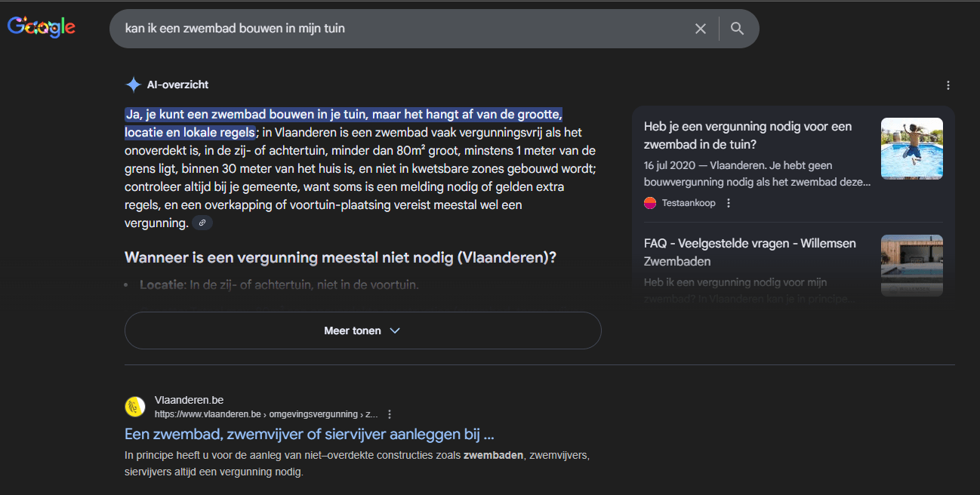Click the source link chip icon
Image resolution: width=980 pixels, height=495 pixels.
202,223
